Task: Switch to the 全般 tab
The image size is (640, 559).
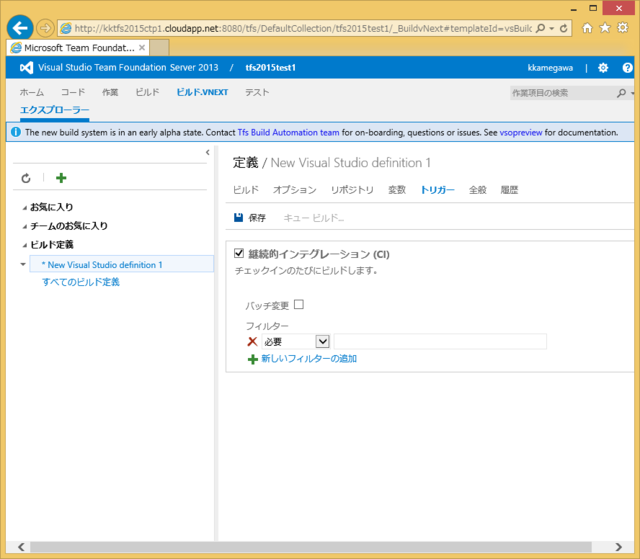Action: [x=478, y=190]
